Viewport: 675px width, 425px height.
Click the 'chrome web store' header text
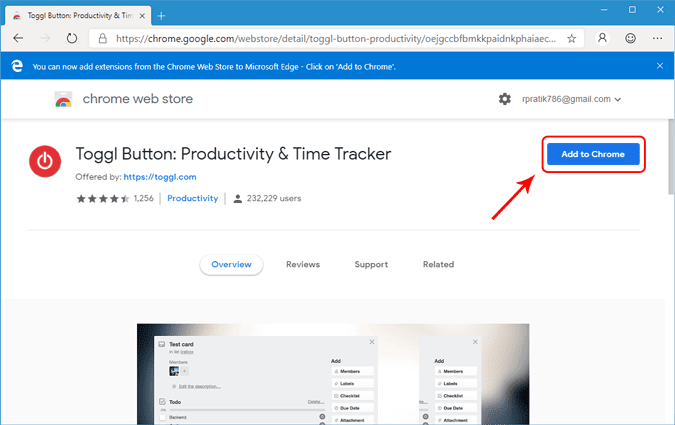click(x=138, y=99)
